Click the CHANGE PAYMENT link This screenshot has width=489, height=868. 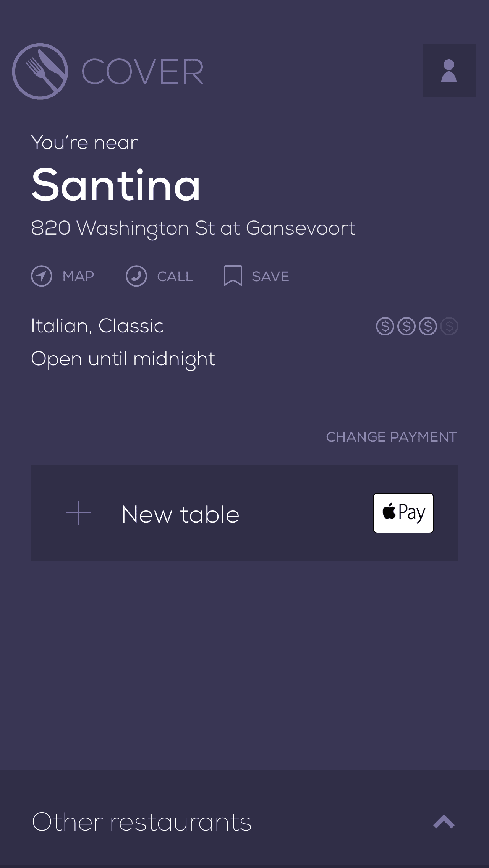[391, 437]
